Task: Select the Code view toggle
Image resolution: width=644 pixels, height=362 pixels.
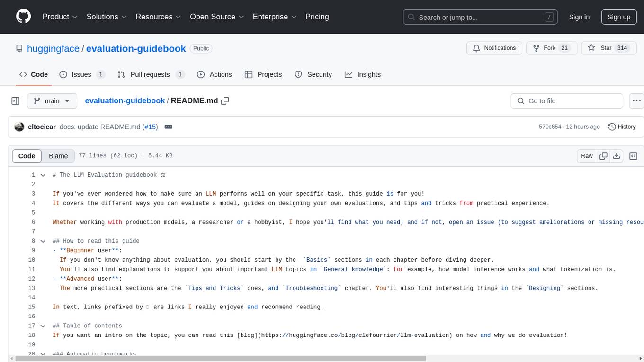Action: pyautogui.click(x=27, y=156)
